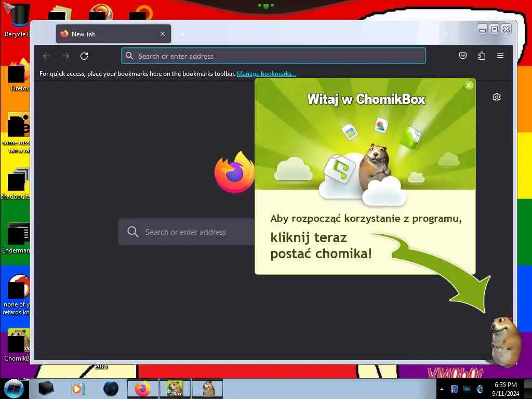532x399 pixels.
Task: Open the round clock-like tray icon
Action: [x=480, y=389]
